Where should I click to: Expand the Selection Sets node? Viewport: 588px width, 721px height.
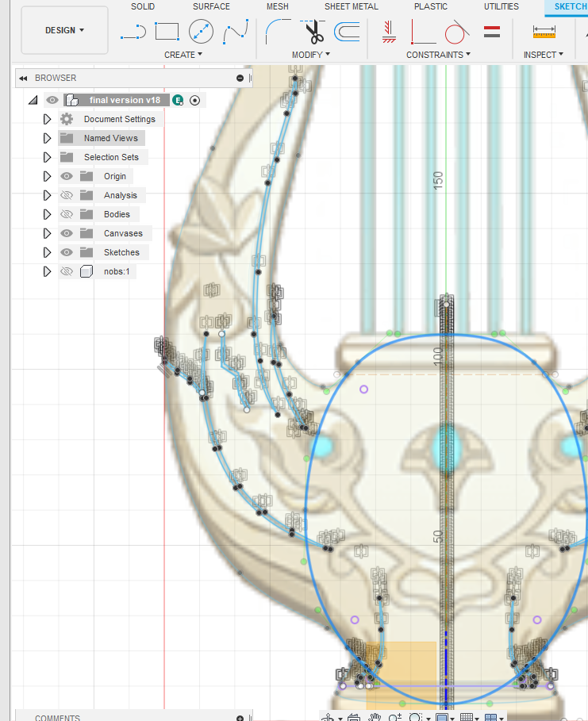click(47, 157)
